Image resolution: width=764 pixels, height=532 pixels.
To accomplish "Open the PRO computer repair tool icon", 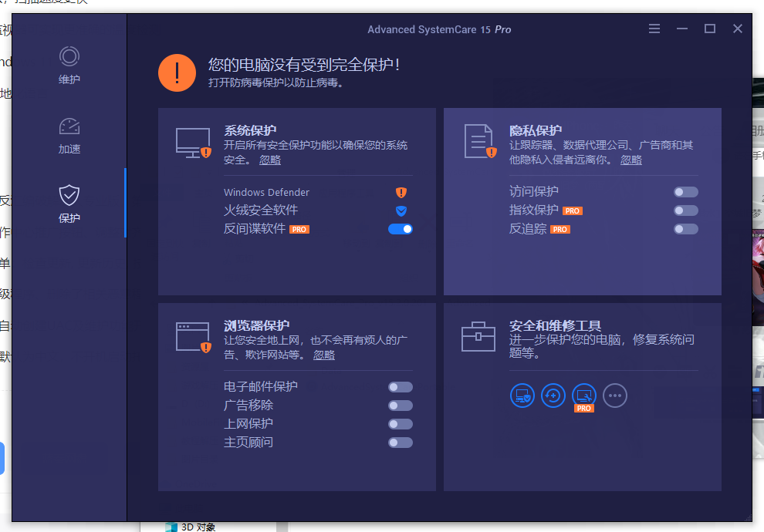I will (x=584, y=396).
